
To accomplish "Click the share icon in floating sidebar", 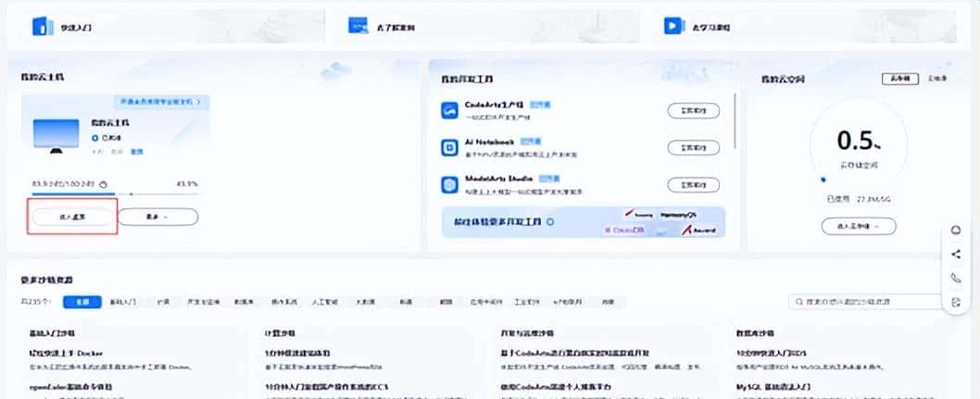I will [956, 255].
